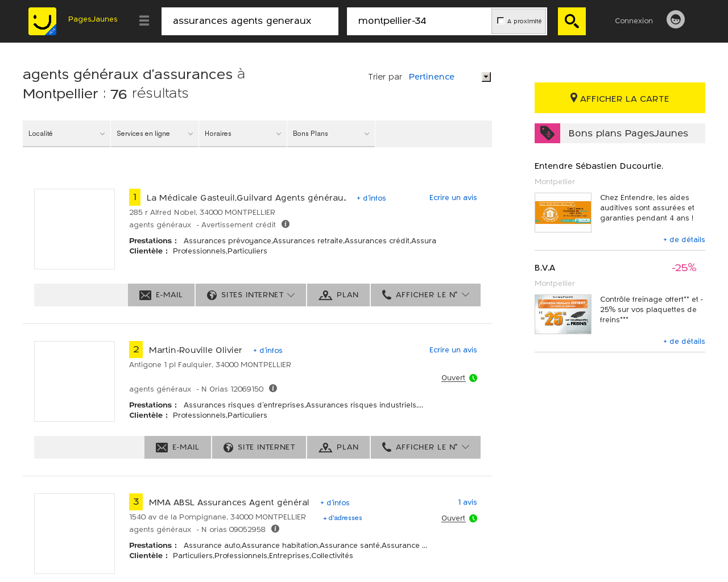Click Martin-Rouville Olivier listing image placeholder
The width and height of the screenshot is (728, 582).
coord(75,381)
